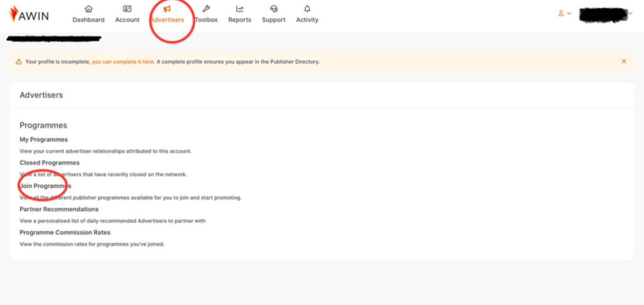Screen dimensions: 644x305
Task: Open Closed Programmes link
Action: tap(49, 163)
